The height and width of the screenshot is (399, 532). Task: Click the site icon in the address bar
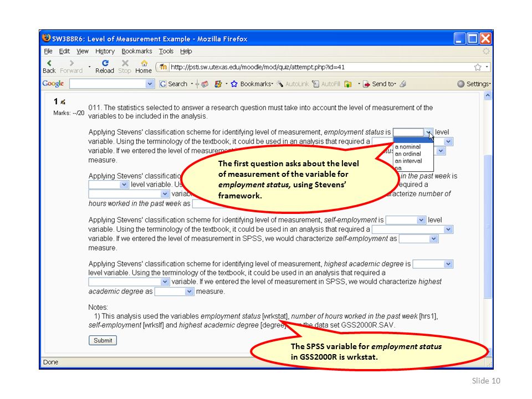point(163,67)
